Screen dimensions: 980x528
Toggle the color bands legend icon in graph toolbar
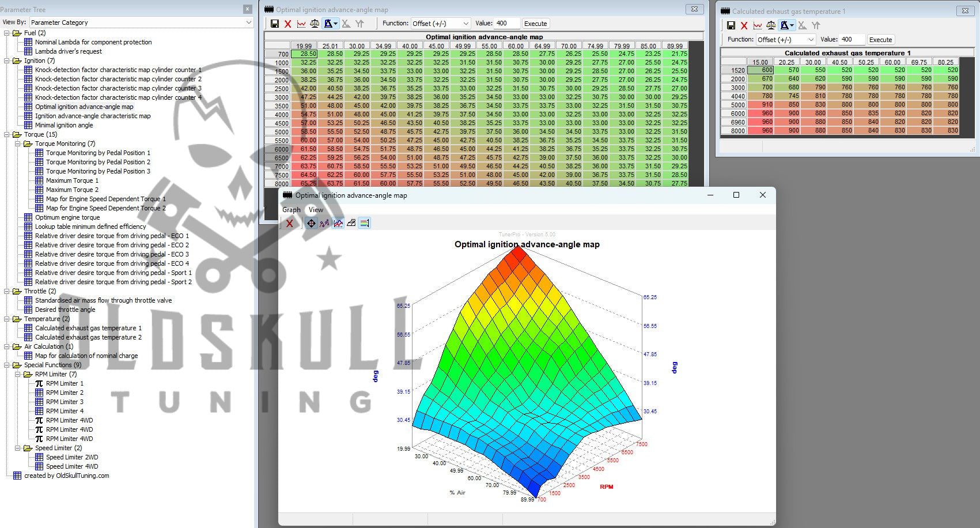(365, 223)
